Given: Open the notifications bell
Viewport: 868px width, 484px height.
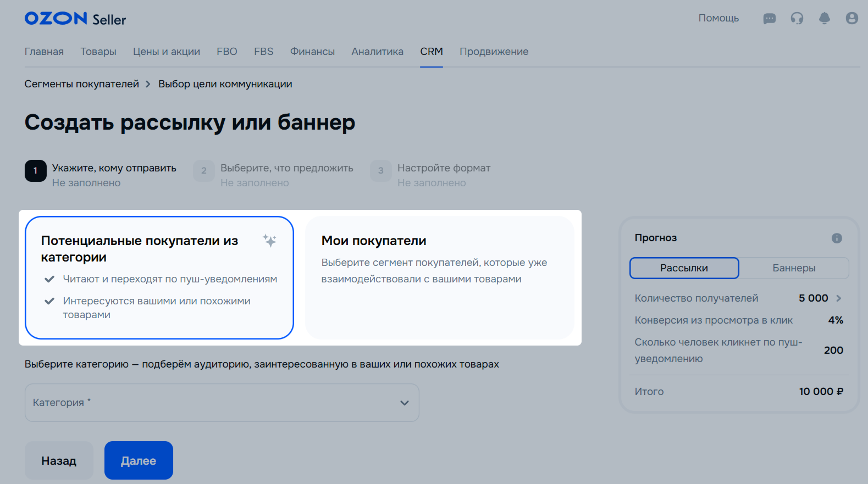Looking at the screenshot, I should [824, 19].
